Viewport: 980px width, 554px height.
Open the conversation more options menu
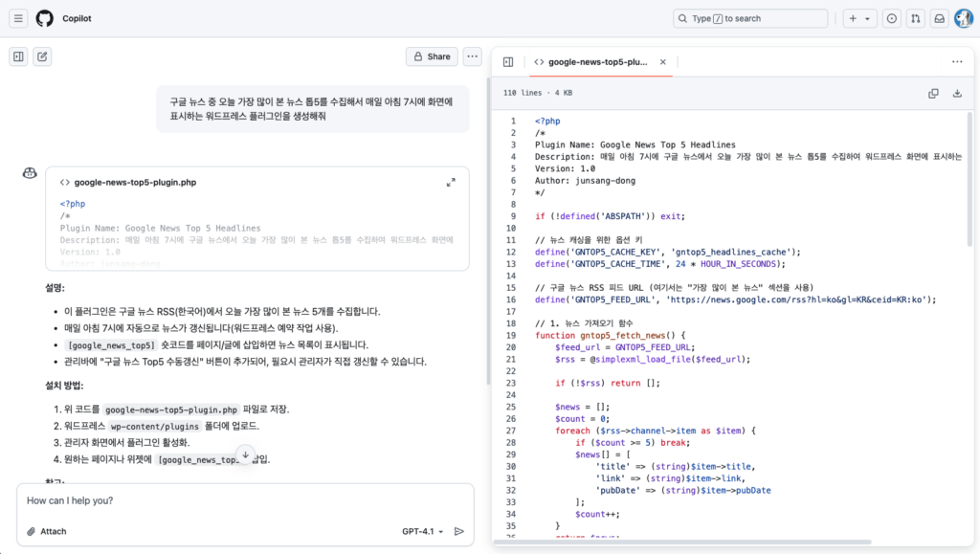(x=473, y=56)
